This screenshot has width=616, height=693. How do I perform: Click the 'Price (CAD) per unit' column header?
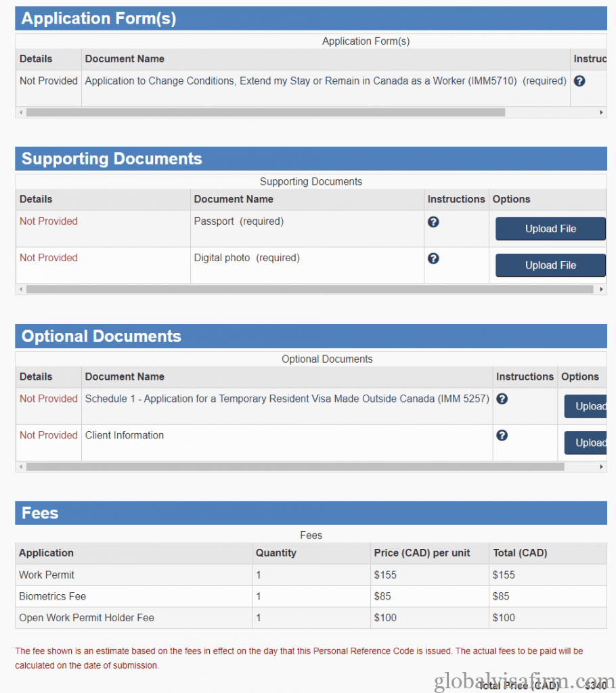(x=422, y=553)
